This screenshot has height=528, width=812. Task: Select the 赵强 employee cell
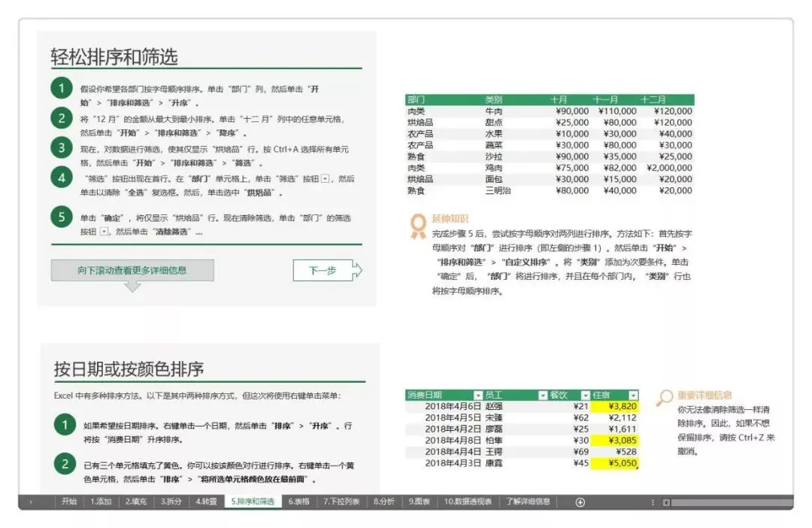(516, 406)
